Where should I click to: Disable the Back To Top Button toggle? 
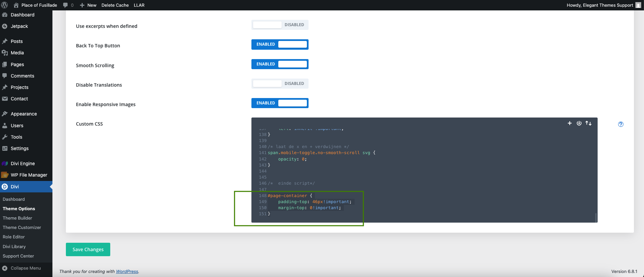coord(280,44)
